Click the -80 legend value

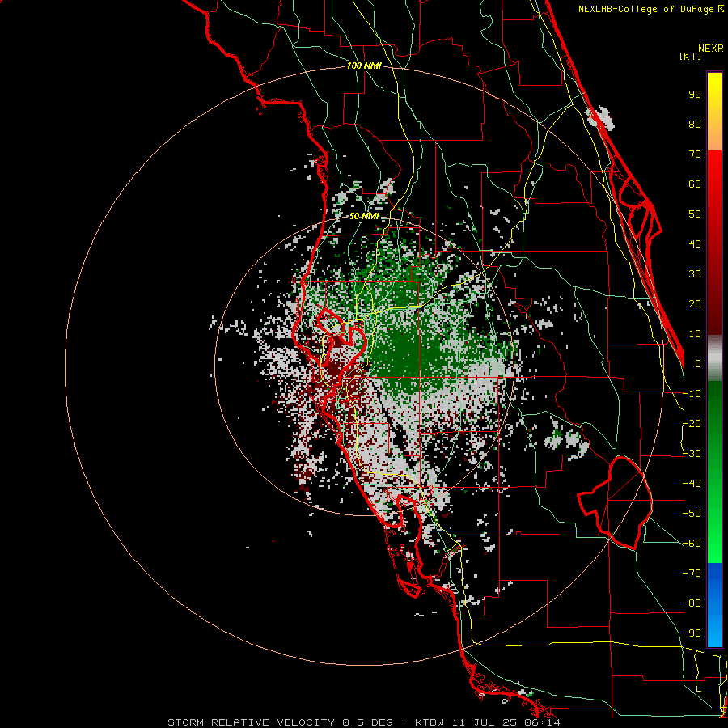pyautogui.click(x=692, y=603)
